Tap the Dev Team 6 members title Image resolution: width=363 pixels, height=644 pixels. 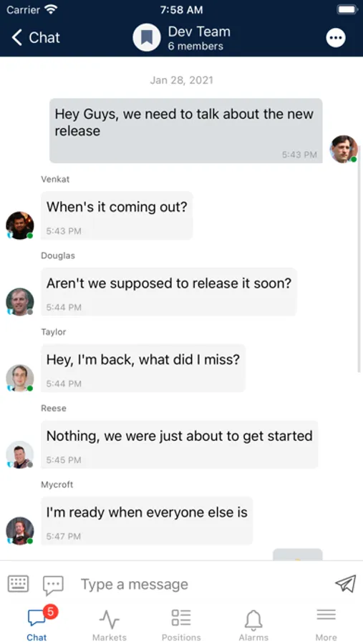click(199, 38)
